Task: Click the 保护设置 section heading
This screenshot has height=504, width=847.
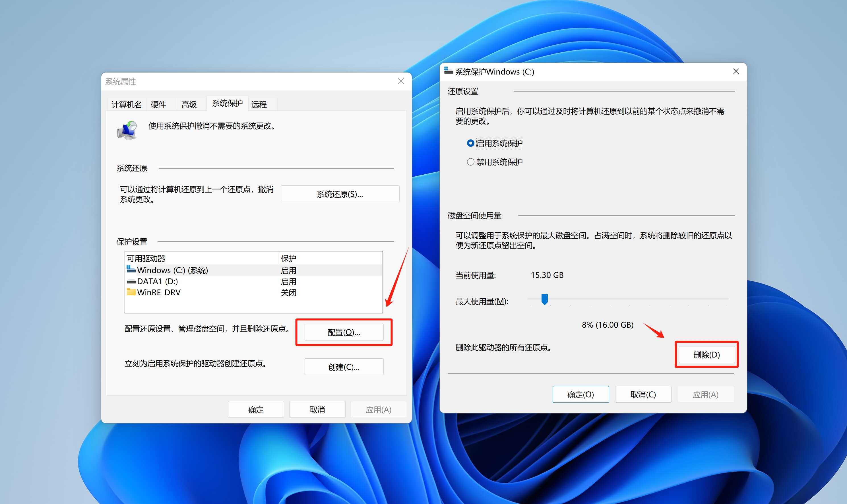Action: point(132,241)
